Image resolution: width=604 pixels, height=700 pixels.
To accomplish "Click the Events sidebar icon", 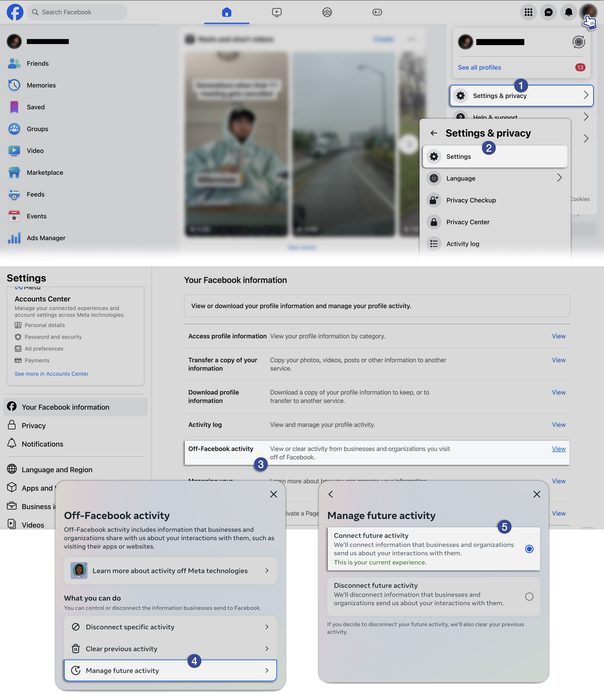I will click(x=14, y=216).
